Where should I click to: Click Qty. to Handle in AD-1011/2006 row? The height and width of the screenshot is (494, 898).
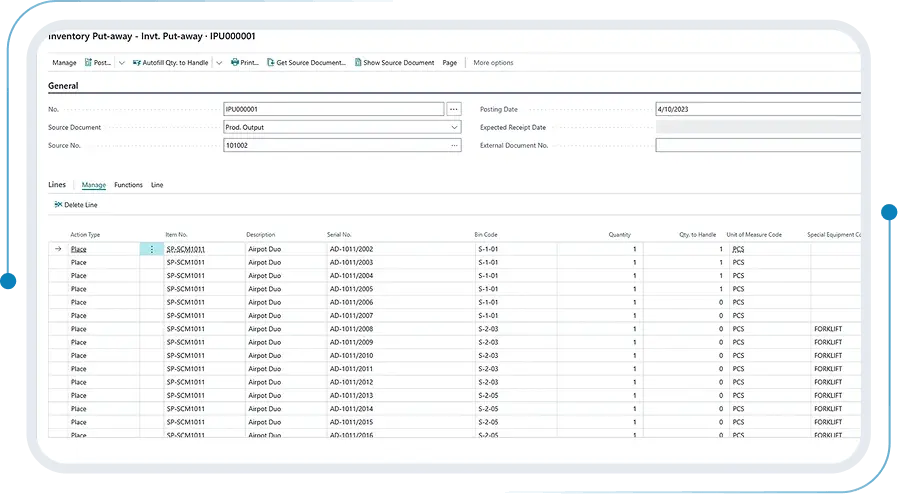(x=721, y=302)
